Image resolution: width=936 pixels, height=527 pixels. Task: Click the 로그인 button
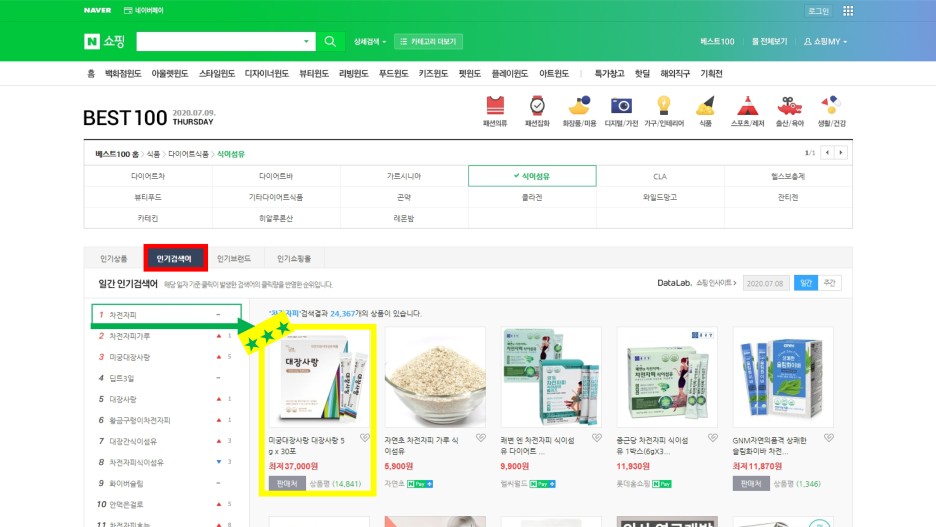[818, 11]
